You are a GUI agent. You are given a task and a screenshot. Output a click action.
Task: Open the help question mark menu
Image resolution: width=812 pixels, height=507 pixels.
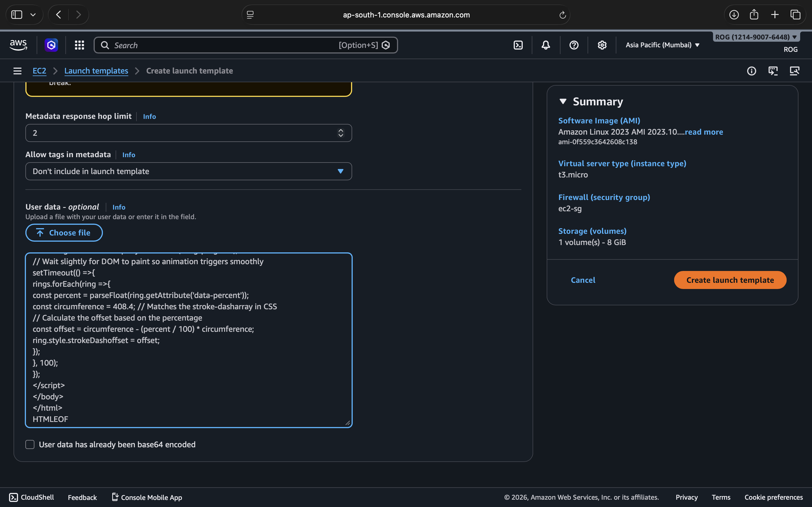coord(574,45)
